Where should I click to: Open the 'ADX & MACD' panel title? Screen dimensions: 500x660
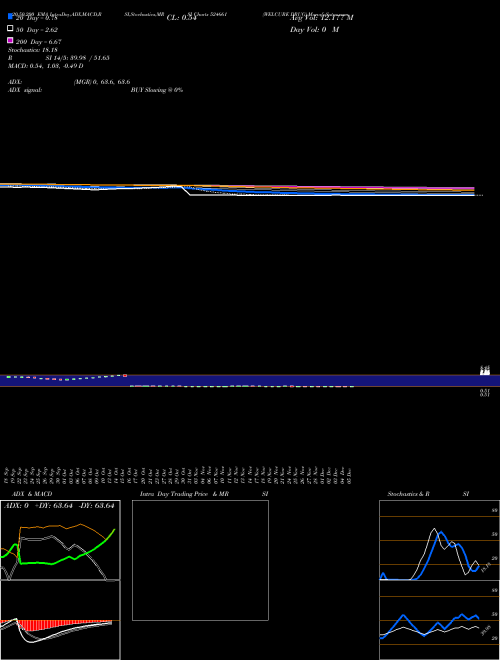32,494
